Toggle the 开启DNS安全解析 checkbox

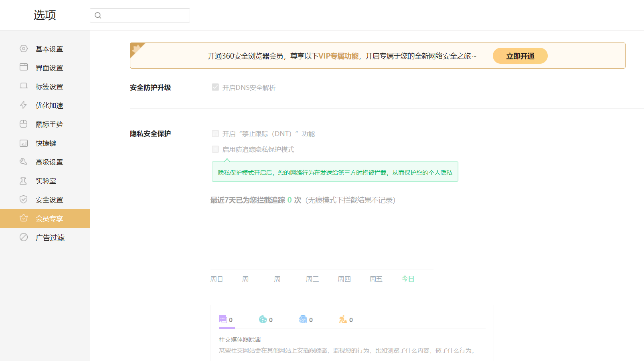pos(215,87)
